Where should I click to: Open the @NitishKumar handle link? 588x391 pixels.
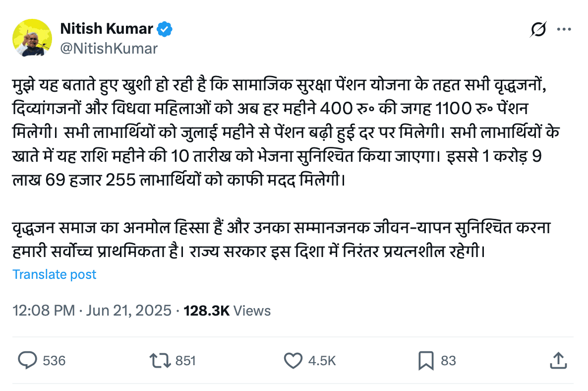[109, 48]
